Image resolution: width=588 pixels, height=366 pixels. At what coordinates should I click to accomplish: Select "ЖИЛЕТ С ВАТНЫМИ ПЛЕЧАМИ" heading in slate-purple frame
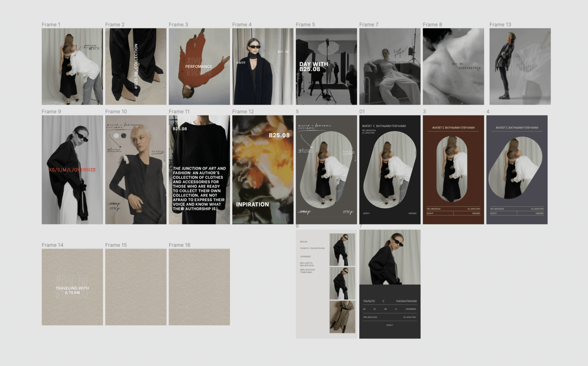tap(517, 128)
